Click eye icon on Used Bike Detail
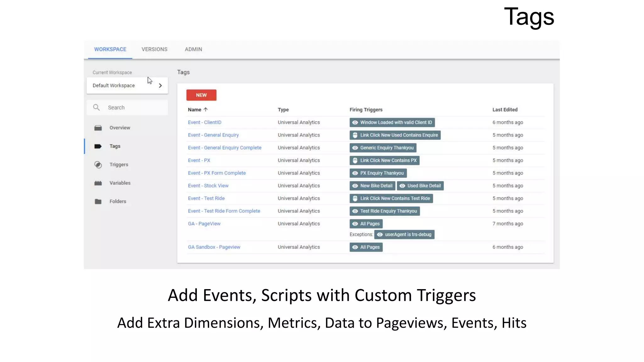644x362 pixels. [402, 186]
